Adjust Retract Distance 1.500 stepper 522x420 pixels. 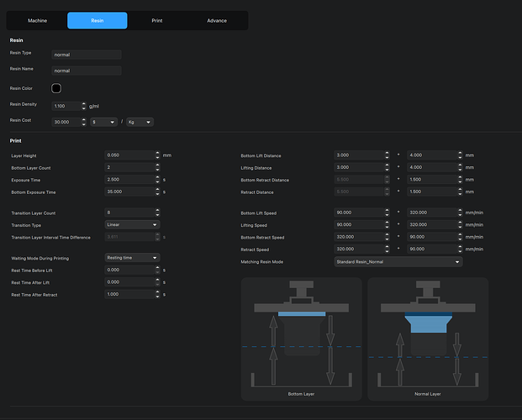point(460,192)
